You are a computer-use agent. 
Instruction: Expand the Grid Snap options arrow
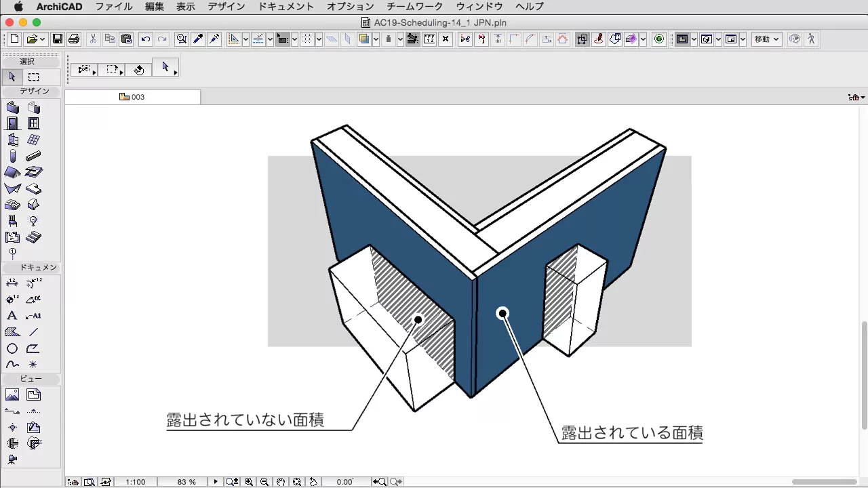tap(319, 39)
